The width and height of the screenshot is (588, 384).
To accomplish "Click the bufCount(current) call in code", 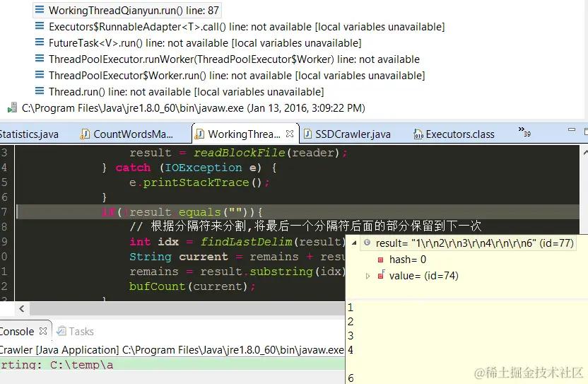I will 188,286.
